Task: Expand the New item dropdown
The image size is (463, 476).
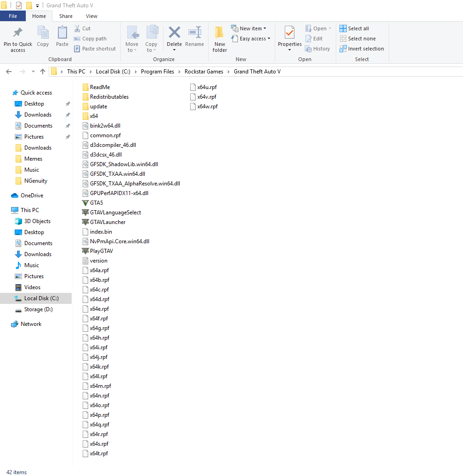Action: (x=265, y=28)
